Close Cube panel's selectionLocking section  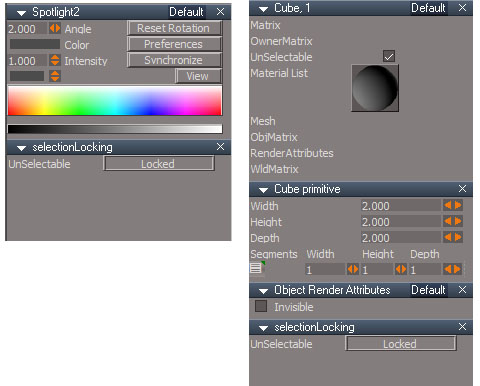pos(462,327)
